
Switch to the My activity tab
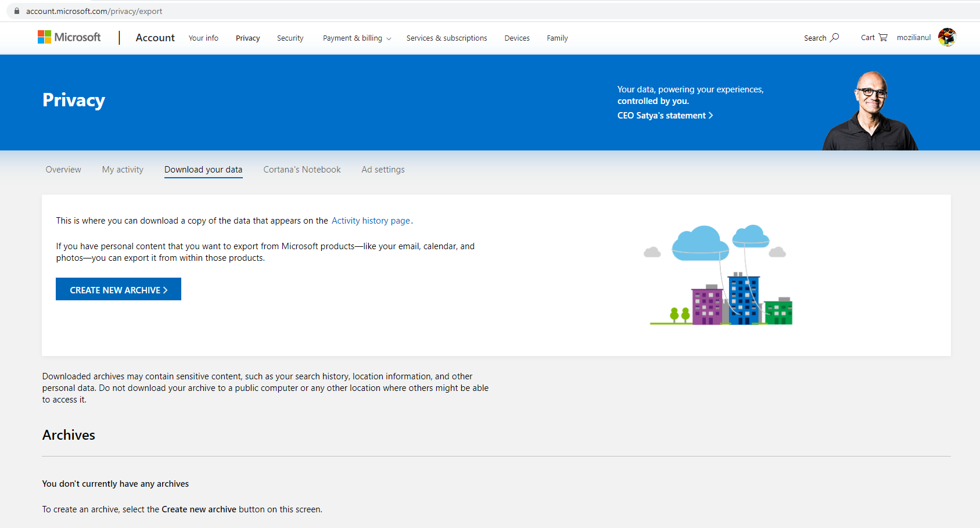(x=123, y=169)
